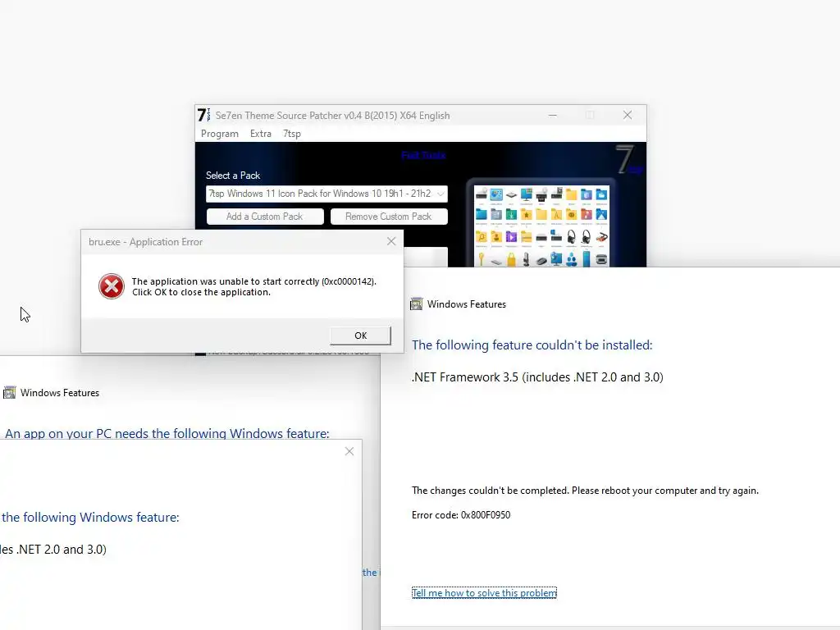Image resolution: width=840 pixels, height=630 pixels.
Task: Click the 7tsp logo at top right
Action: point(628,160)
